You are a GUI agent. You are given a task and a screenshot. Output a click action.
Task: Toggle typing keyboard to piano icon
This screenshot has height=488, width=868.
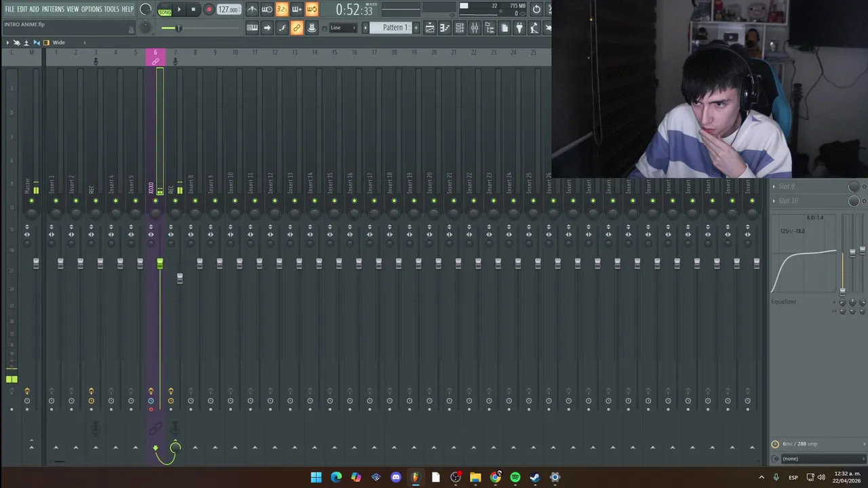click(252, 28)
